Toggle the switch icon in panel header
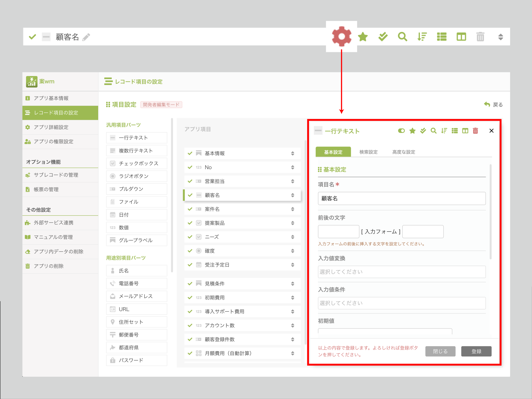This screenshot has width=532, height=399. tap(401, 131)
